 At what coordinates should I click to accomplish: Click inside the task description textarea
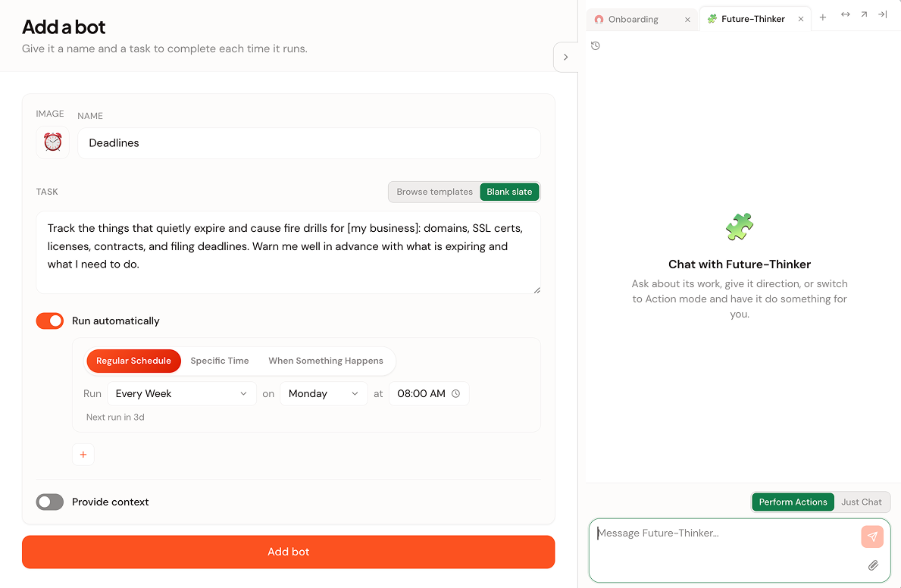(289, 252)
